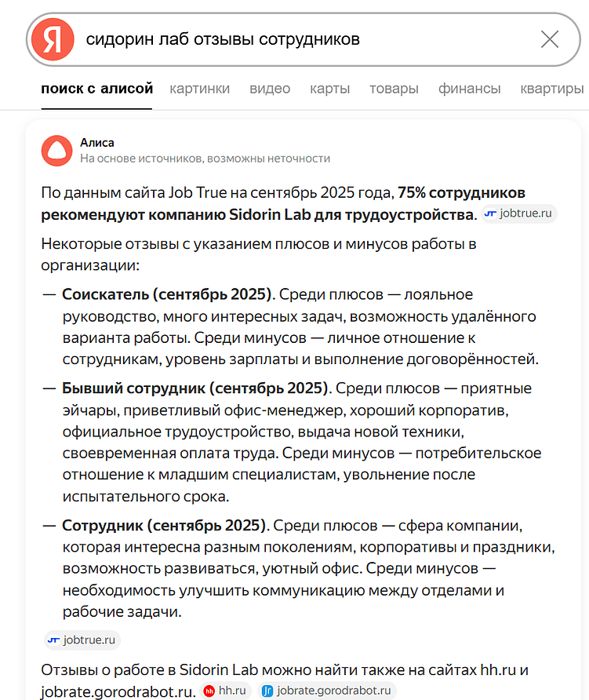Click the поиск с алисой tab
Image resolution: width=589 pixels, height=700 pixels.
(96, 89)
